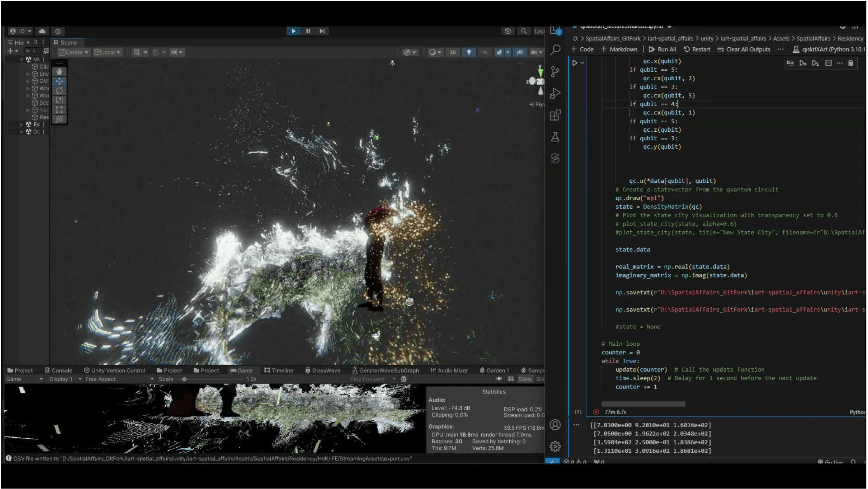Image resolution: width=868 pixels, height=489 pixels.
Task: Switch to Unity Version Control tab
Action: click(x=114, y=370)
